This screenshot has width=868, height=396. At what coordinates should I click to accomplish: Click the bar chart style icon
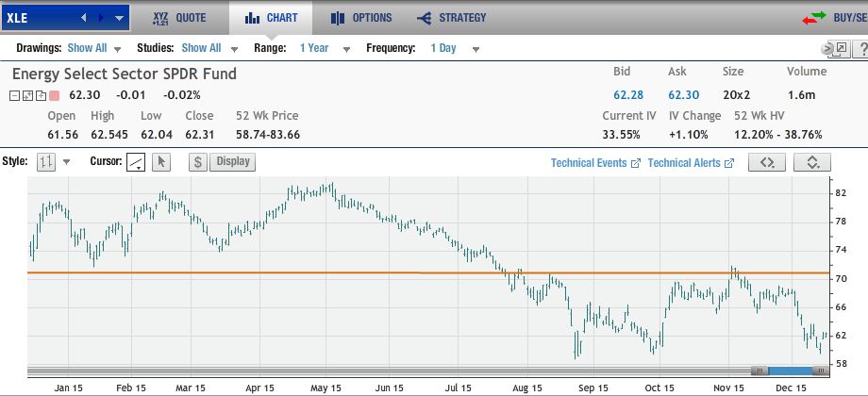(x=45, y=162)
